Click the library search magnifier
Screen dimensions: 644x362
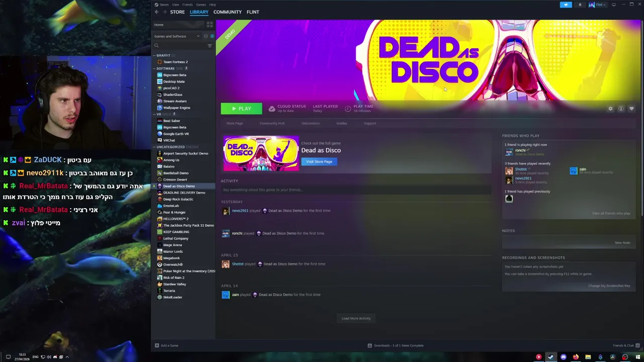[x=156, y=46]
